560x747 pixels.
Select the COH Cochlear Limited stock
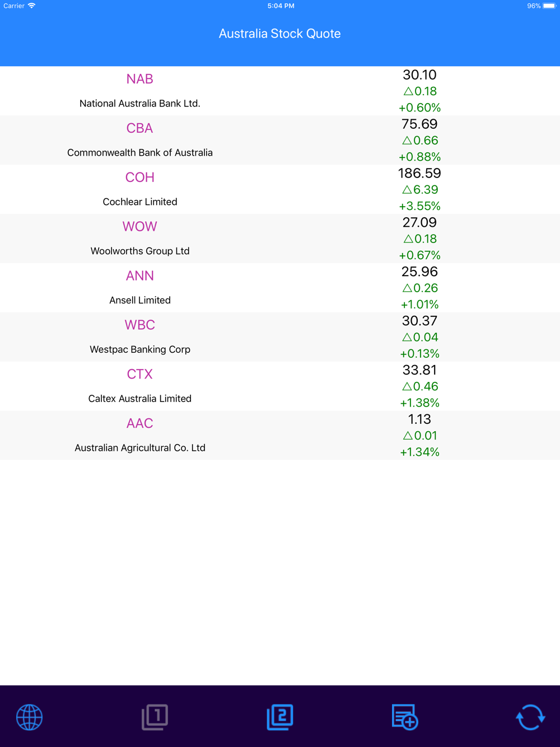coord(280,189)
